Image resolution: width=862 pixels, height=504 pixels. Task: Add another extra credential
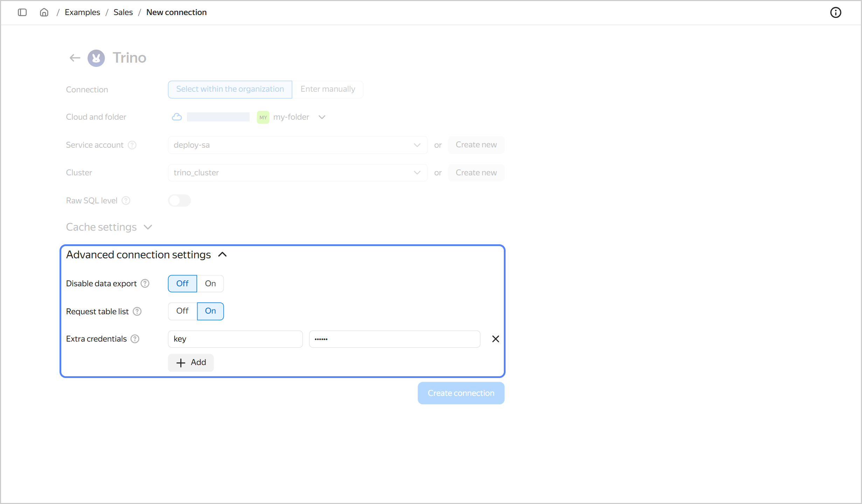coord(191,363)
